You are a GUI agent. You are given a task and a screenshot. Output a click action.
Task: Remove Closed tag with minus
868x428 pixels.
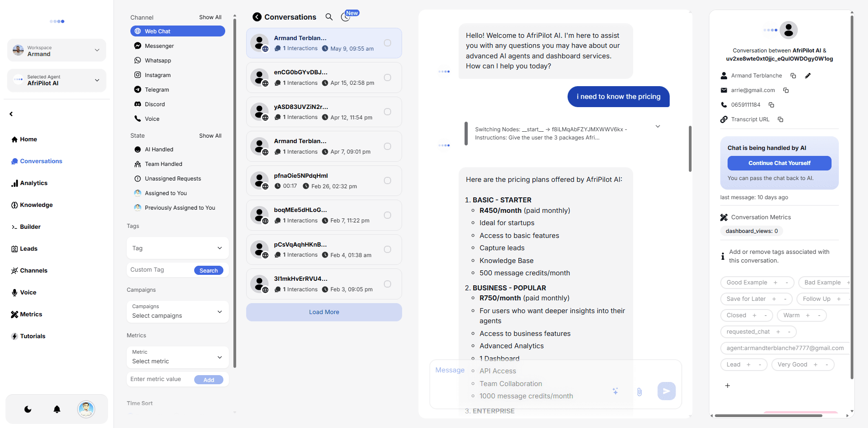[x=765, y=315]
